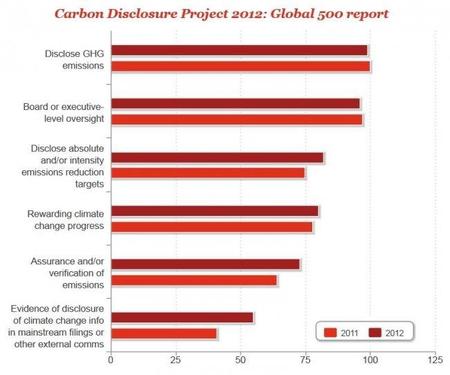Click the 2012 bar for Evidence of disclosure
Screen dimensions: 450x375
click(182, 318)
